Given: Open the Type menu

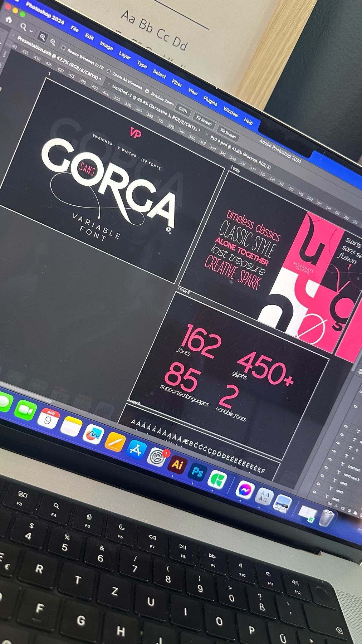Looking at the screenshot, I should (142, 64).
